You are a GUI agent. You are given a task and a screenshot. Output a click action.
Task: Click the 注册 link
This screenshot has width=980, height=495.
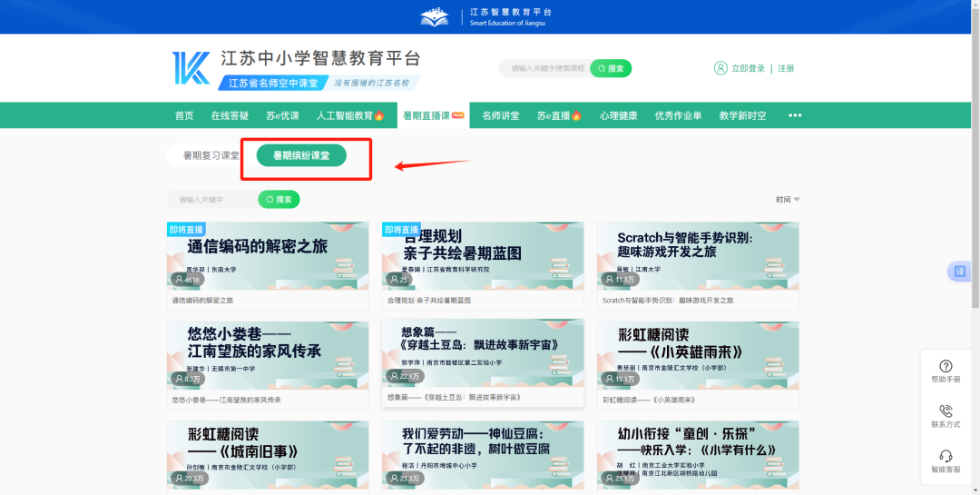tap(786, 68)
